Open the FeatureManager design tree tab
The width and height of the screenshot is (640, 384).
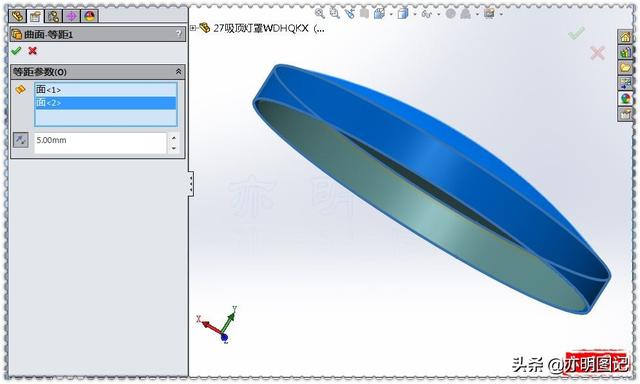(18, 16)
